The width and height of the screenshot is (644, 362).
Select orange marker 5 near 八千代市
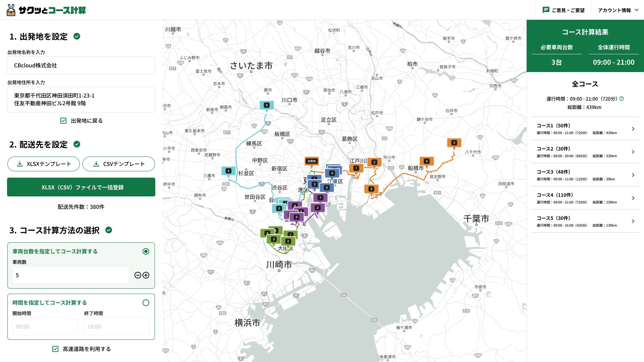click(x=454, y=143)
